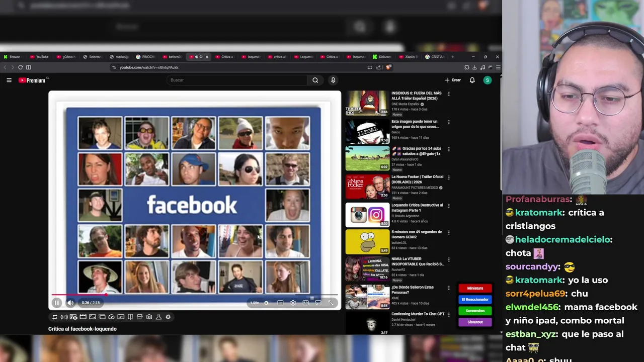The height and width of the screenshot is (362, 644).
Task: Click the red Miniatura button
Action: tap(475, 289)
